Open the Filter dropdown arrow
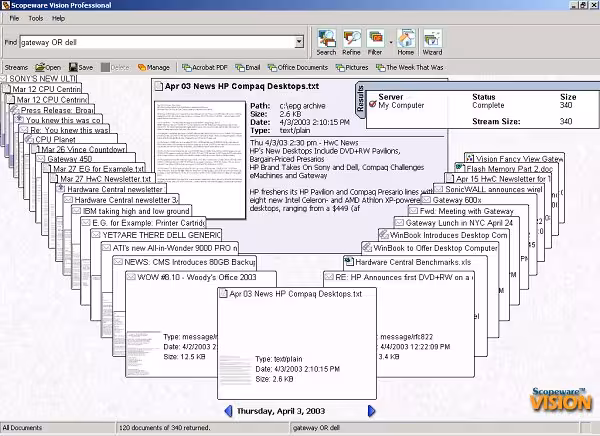The height and width of the screenshot is (436, 600). [391, 42]
